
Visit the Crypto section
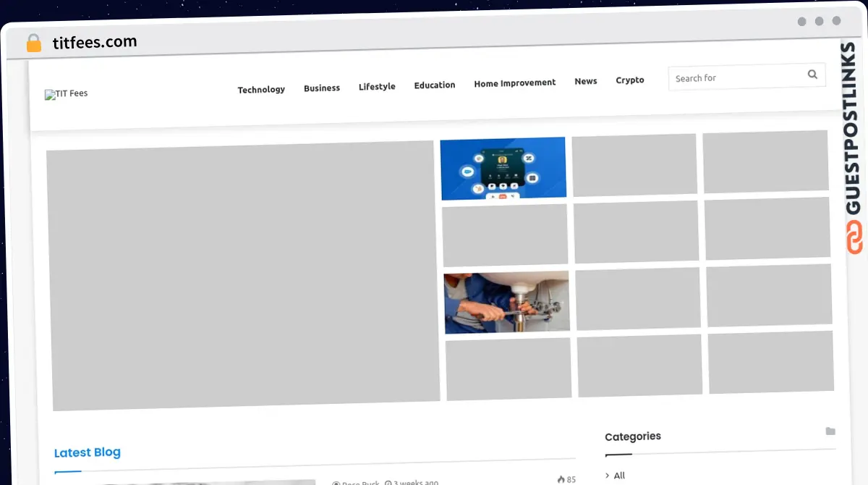(630, 80)
